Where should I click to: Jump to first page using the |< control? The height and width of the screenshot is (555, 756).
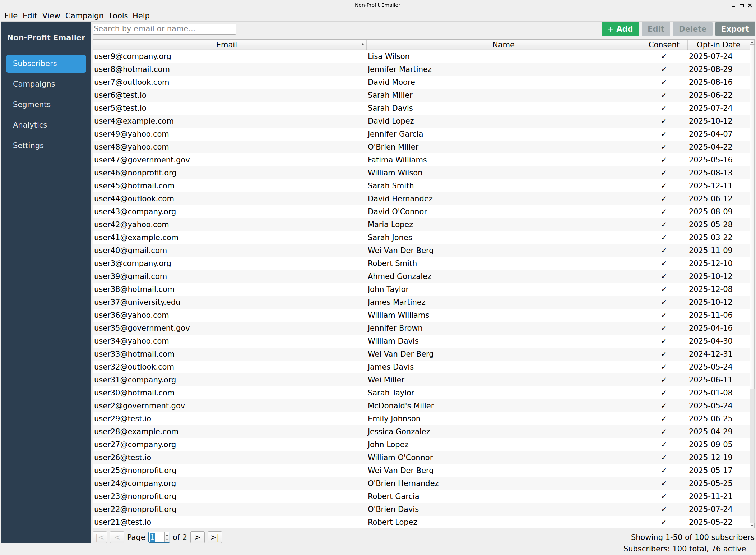(x=100, y=537)
